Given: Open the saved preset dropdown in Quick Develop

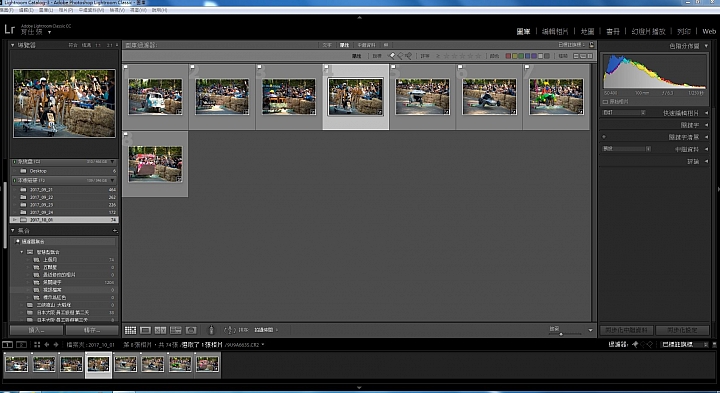Looking at the screenshot, I should point(624,112).
